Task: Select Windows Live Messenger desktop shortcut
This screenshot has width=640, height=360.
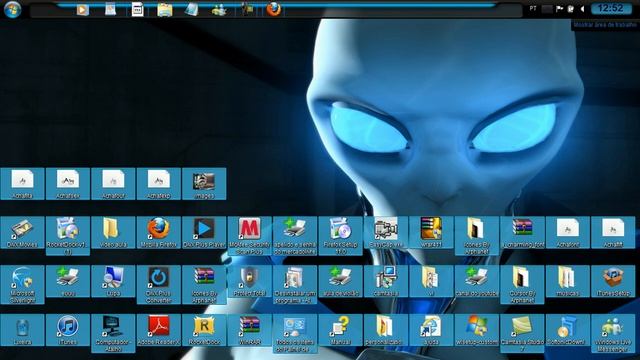Action: [613, 333]
